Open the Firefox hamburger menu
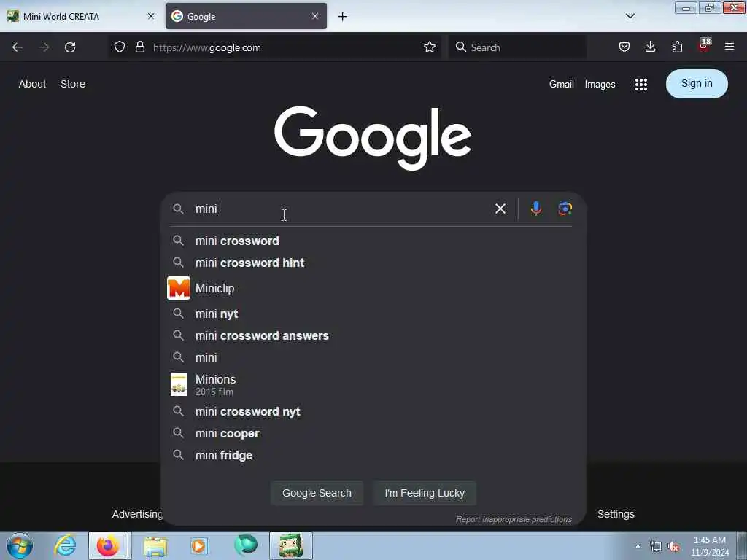This screenshot has width=747, height=560. [x=729, y=47]
